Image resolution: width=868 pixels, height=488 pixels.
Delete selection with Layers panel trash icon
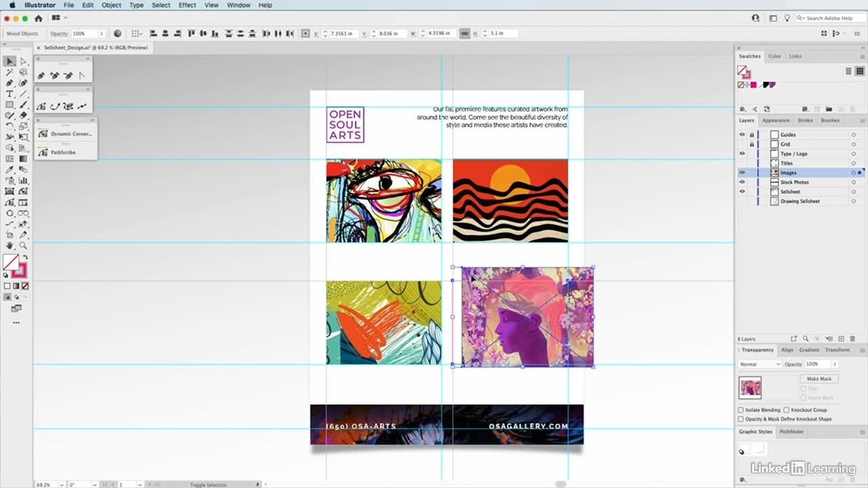click(852, 338)
